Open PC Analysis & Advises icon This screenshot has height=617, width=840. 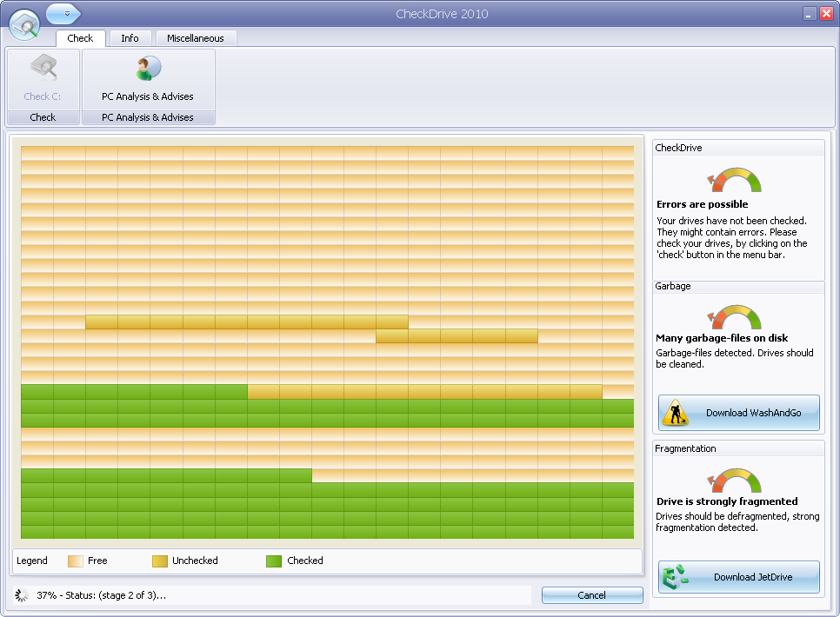click(x=148, y=69)
